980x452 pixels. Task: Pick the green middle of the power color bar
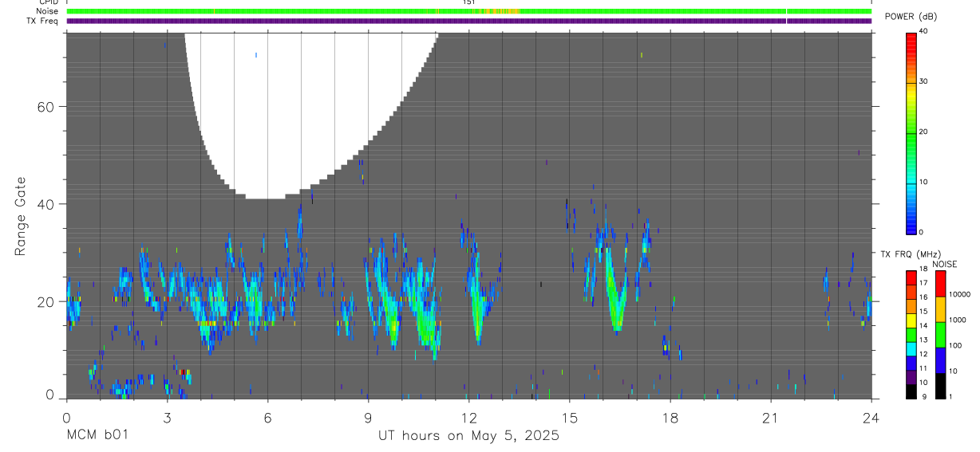tap(911, 136)
